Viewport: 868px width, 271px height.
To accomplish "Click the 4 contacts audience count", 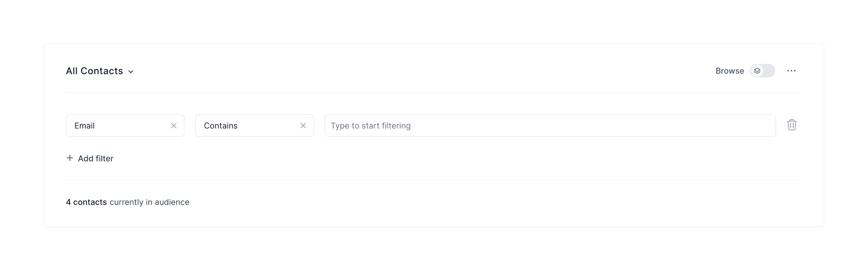I will [x=86, y=202].
